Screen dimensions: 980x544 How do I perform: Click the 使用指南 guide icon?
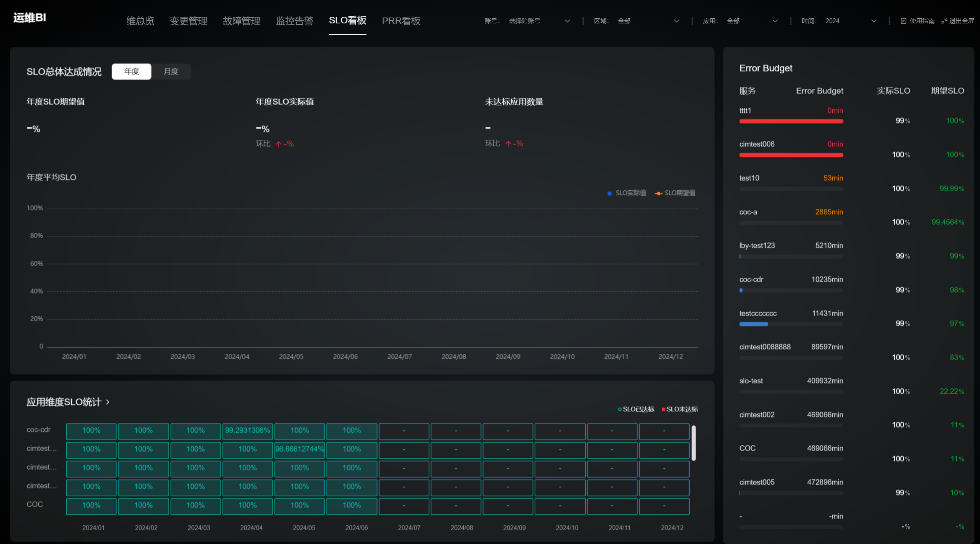click(903, 21)
